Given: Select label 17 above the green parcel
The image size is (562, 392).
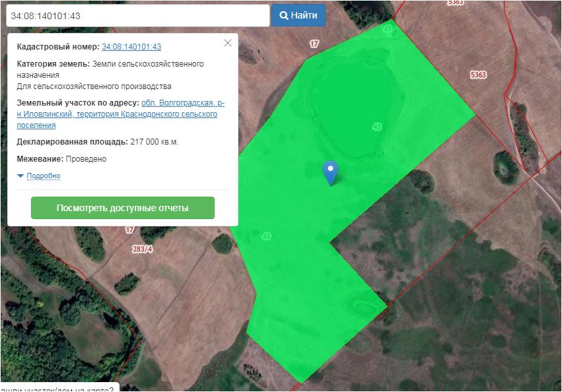Looking at the screenshot, I should click(x=314, y=44).
